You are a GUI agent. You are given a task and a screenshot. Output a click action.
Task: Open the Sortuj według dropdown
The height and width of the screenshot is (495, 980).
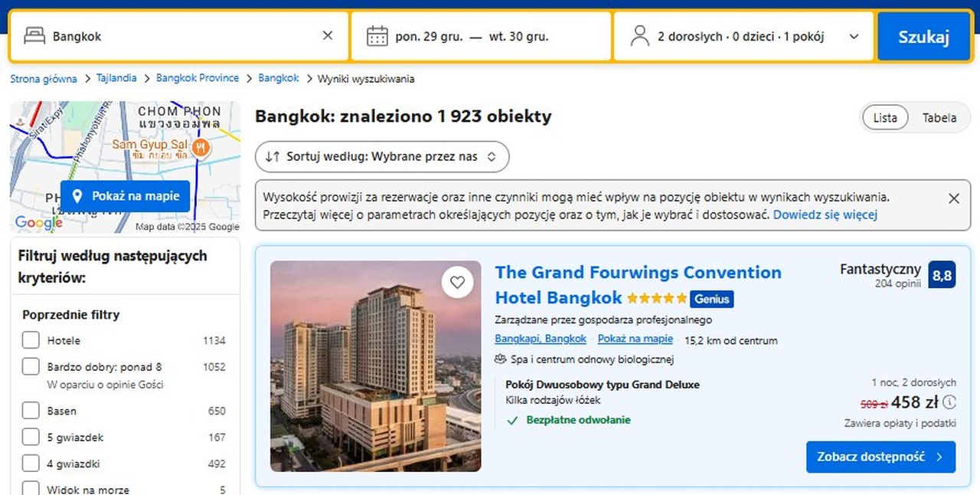pyautogui.click(x=381, y=156)
